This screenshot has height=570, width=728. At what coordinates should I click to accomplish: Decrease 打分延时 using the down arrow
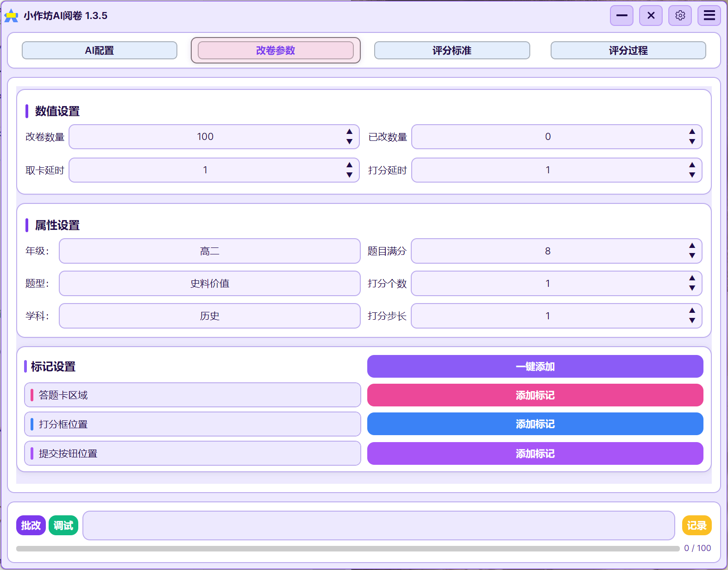692,175
